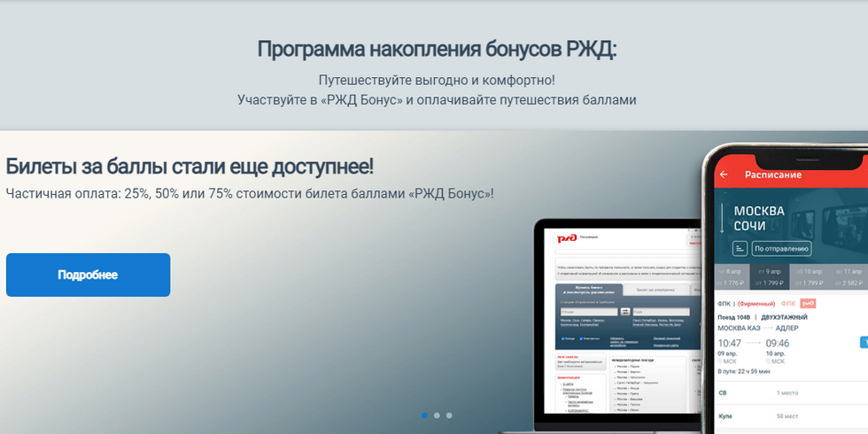Choose the 10 апр date tab
Image resolution: width=868 pixels, height=434 pixels.
point(813,276)
